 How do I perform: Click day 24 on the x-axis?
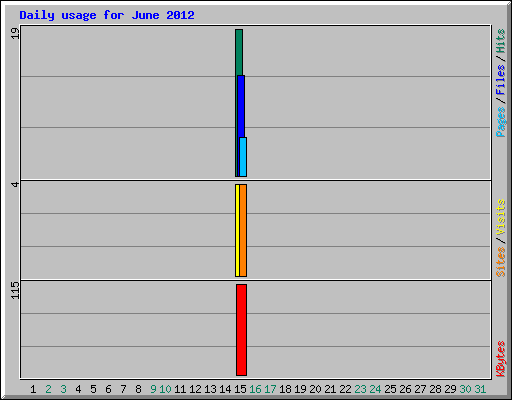click(x=375, y=389)
